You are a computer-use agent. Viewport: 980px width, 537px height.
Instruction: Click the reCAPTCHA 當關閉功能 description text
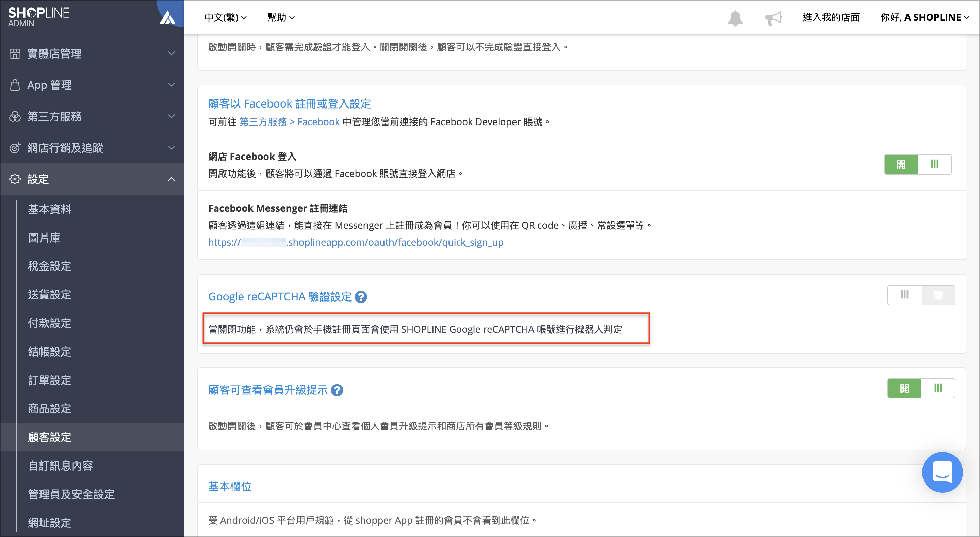[415, 329]
